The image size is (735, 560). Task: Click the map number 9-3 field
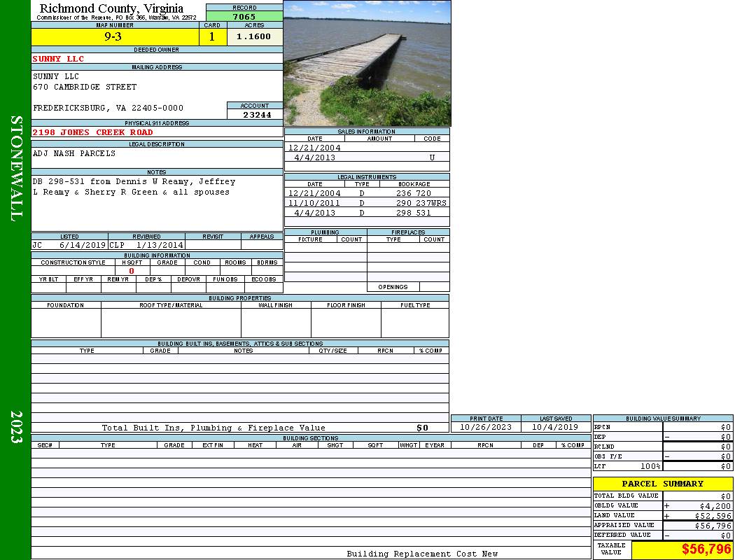pos(114,37)
